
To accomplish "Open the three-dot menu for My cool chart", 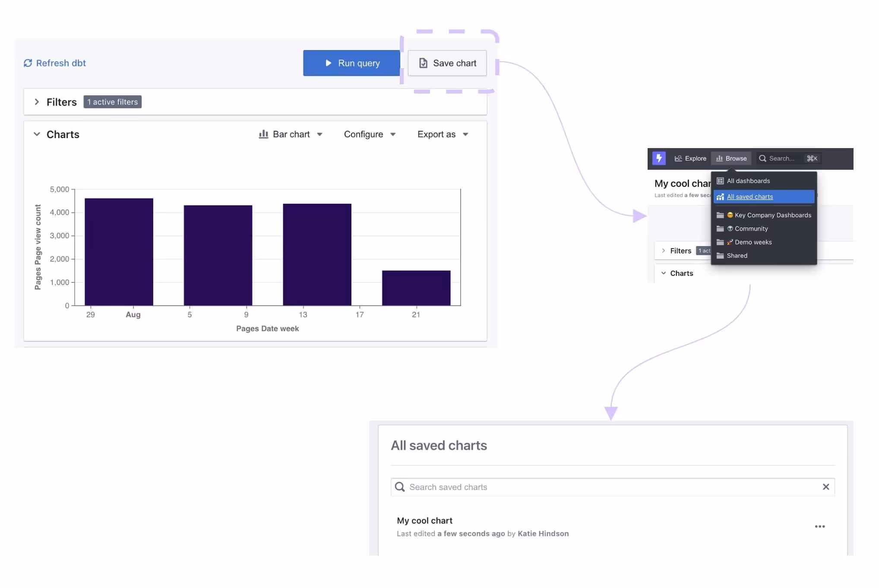I will click(x=819, y=526).
